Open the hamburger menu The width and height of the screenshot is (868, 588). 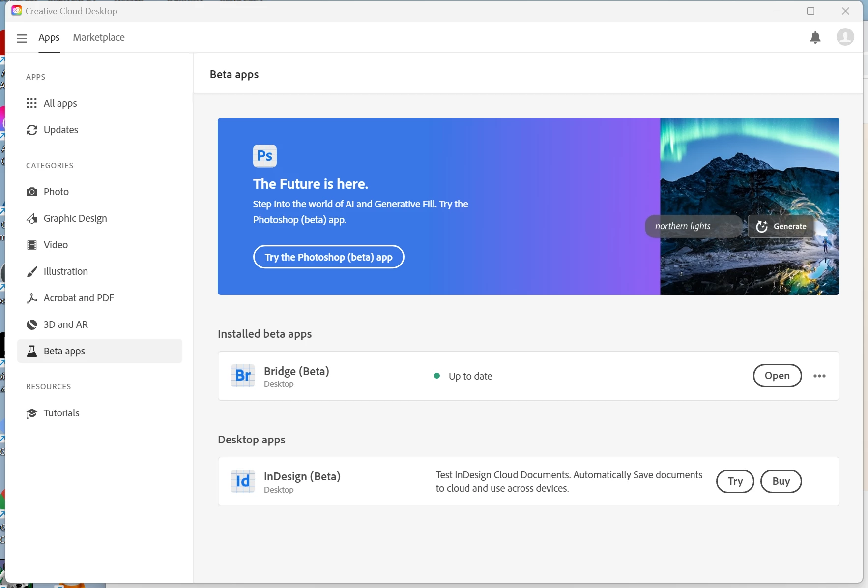pos(22,38)
